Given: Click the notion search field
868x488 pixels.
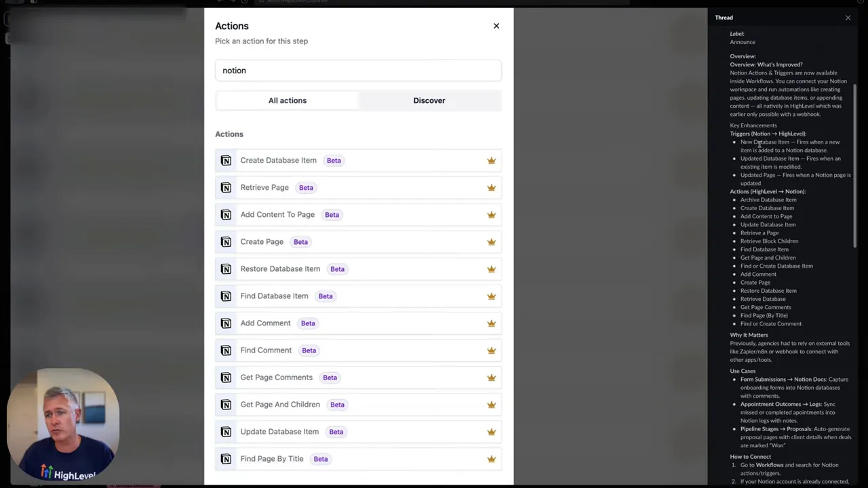Looking at the screenshot, I should [358, 70].
